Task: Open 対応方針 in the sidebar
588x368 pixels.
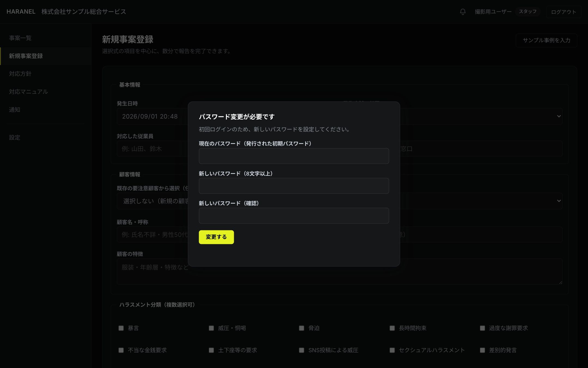Action: coord(45,74)
